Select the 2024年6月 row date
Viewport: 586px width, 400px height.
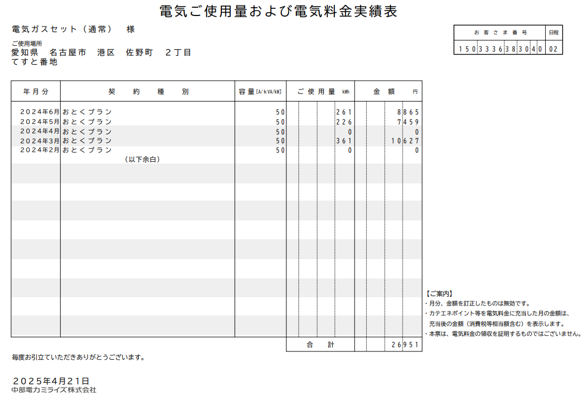40,112
